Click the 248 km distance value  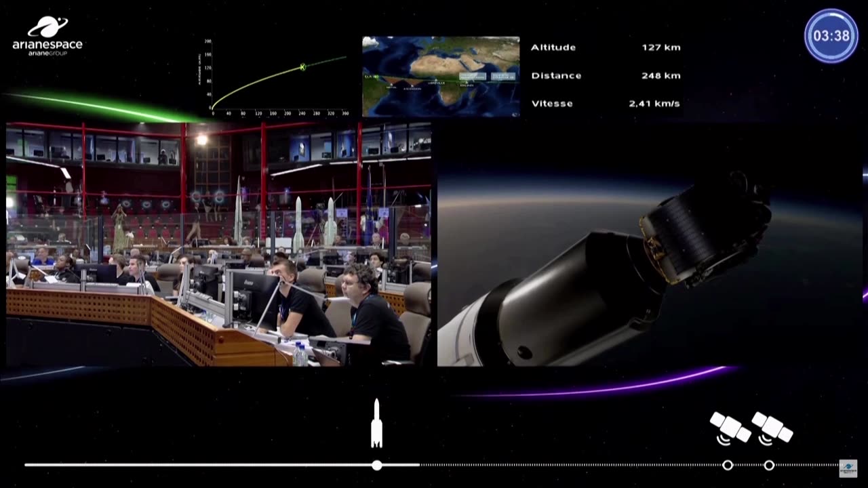tap(661, 75)
